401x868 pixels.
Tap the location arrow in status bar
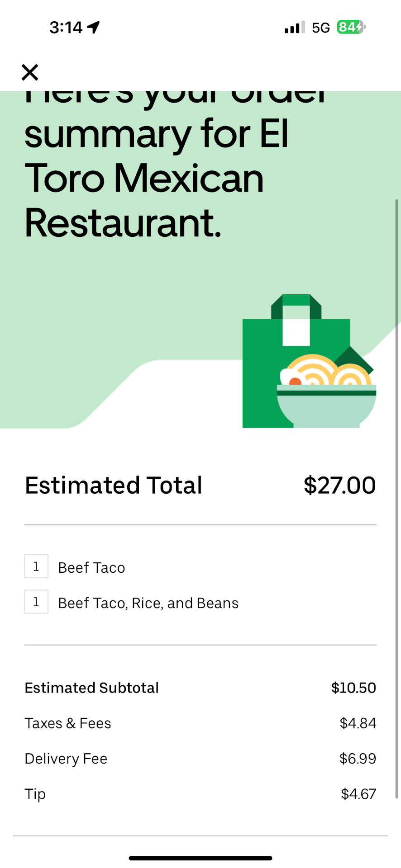coord(94,27)
